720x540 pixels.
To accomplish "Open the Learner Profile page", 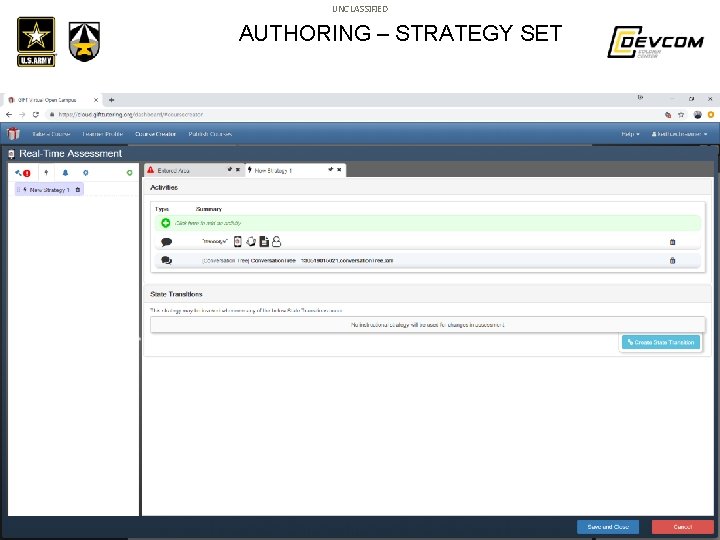I will [102, 134].
